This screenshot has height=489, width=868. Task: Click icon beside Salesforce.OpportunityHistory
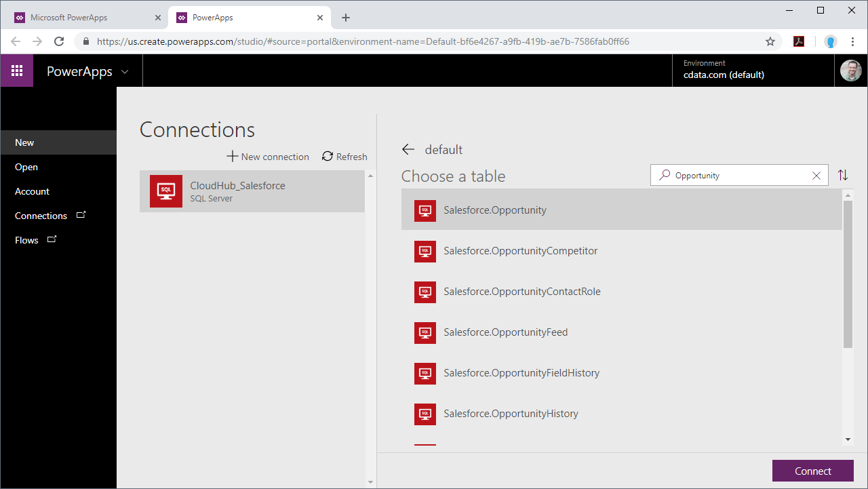(x=425, y=414)
